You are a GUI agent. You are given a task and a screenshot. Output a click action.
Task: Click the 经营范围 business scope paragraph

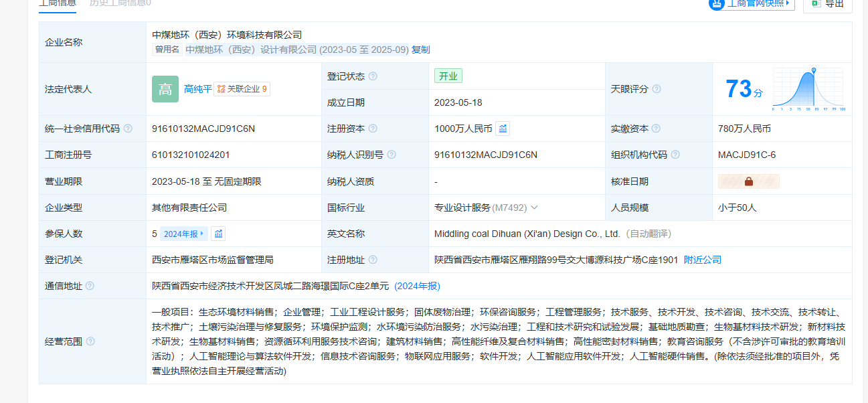499,341
